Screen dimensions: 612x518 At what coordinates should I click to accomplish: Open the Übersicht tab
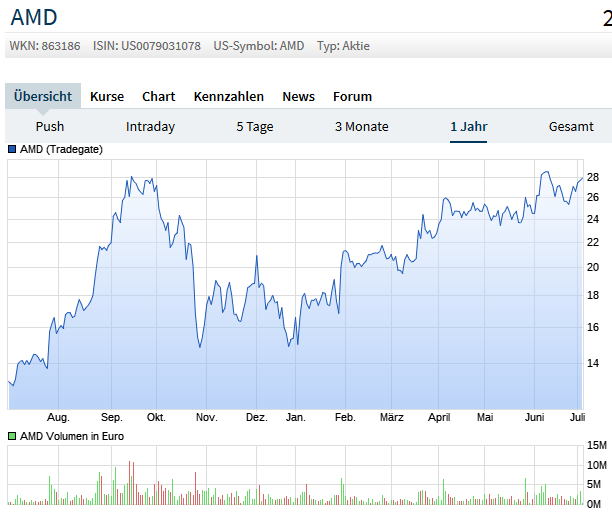[43, 96]
